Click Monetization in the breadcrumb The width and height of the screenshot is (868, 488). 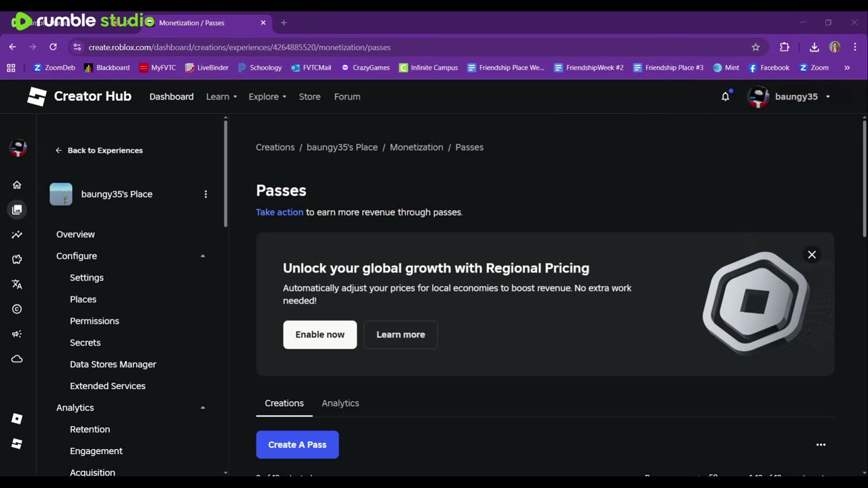[416, 147]
